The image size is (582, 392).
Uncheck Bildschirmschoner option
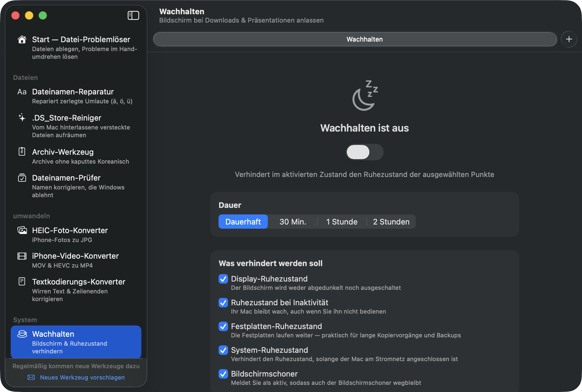[x=223, y=374]
